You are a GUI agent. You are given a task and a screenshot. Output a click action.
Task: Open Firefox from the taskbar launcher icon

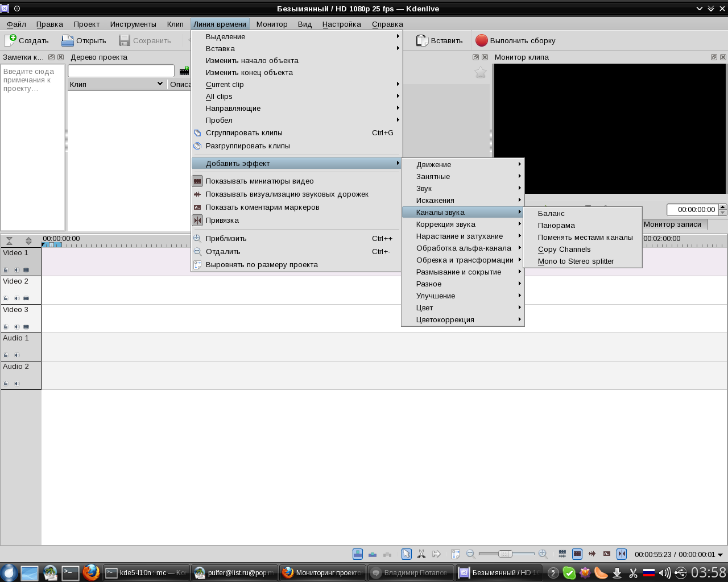[x=91, y=572]
